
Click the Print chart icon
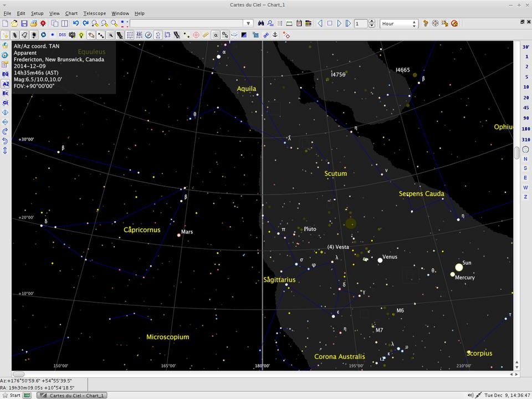(34, 23)
